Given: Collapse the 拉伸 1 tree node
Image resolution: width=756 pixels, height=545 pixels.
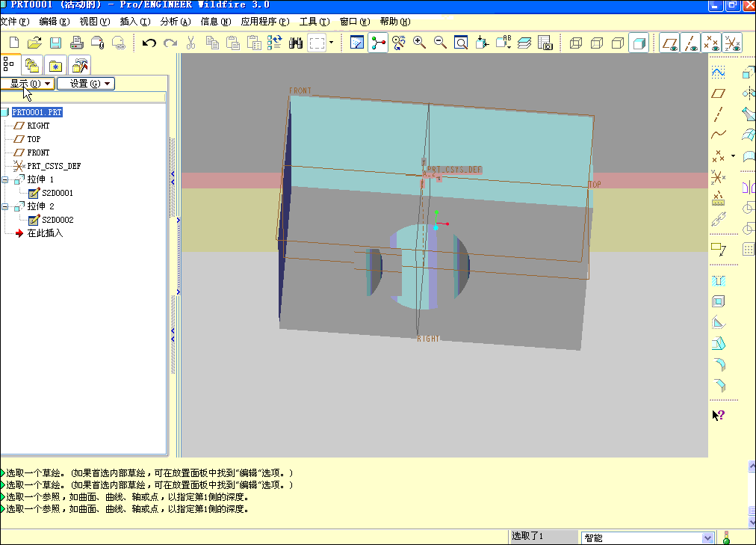Looking at the screenshot, I should [x=4, y=180].
